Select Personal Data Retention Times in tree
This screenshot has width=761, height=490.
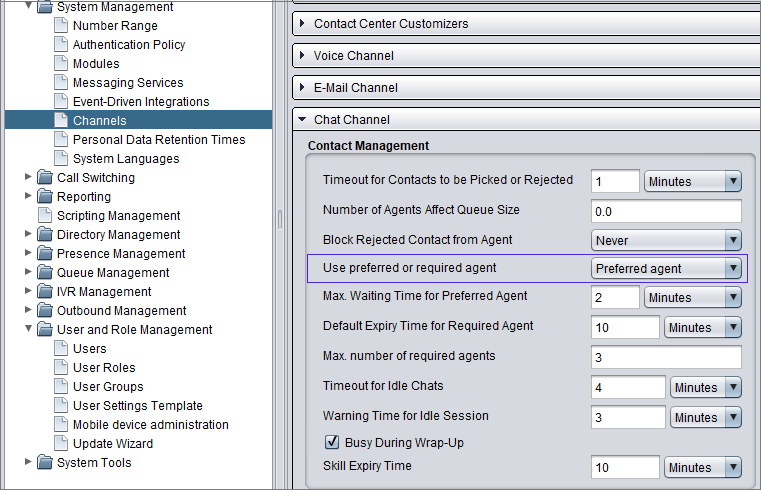pos(159,140)
